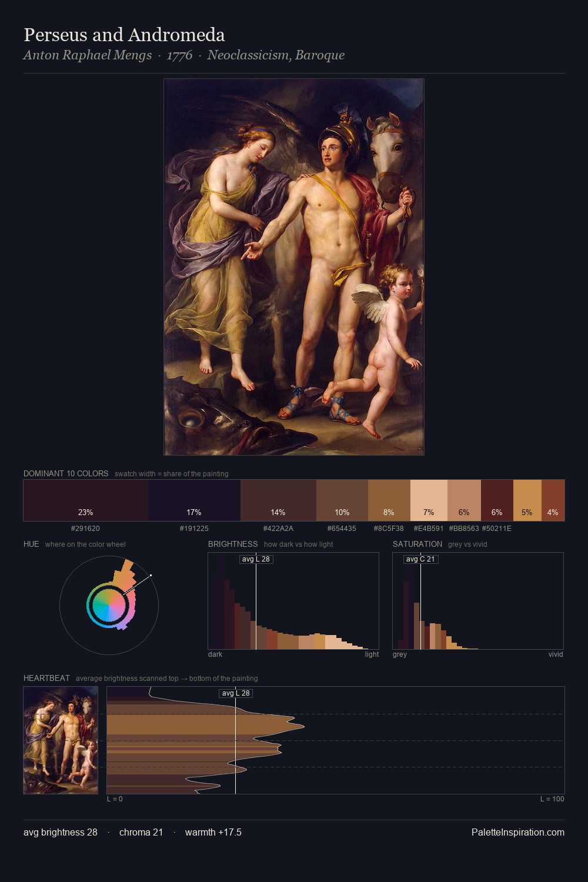Screen dimensions: 588x882
Task: Click the hex label #422A2A
Action: pos(278,529)
